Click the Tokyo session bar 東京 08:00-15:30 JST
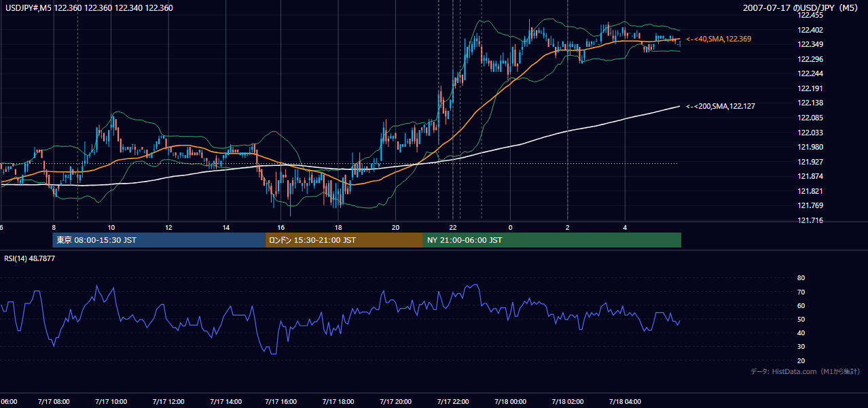The width and height of the screenshot is (868, 408). 159,240
